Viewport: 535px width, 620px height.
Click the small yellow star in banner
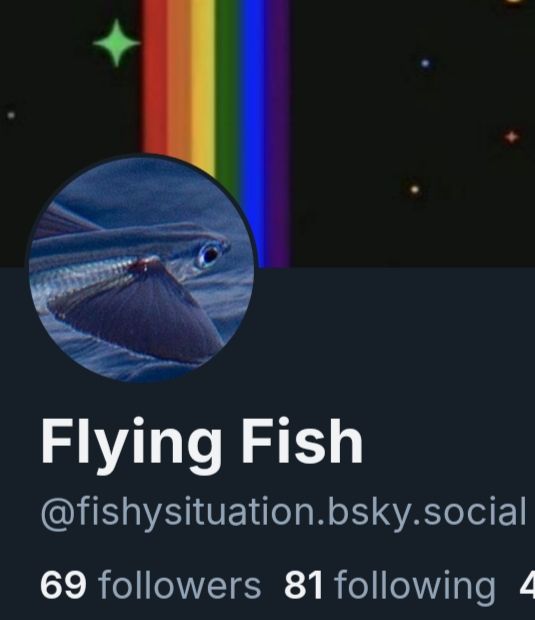(414, 189)
